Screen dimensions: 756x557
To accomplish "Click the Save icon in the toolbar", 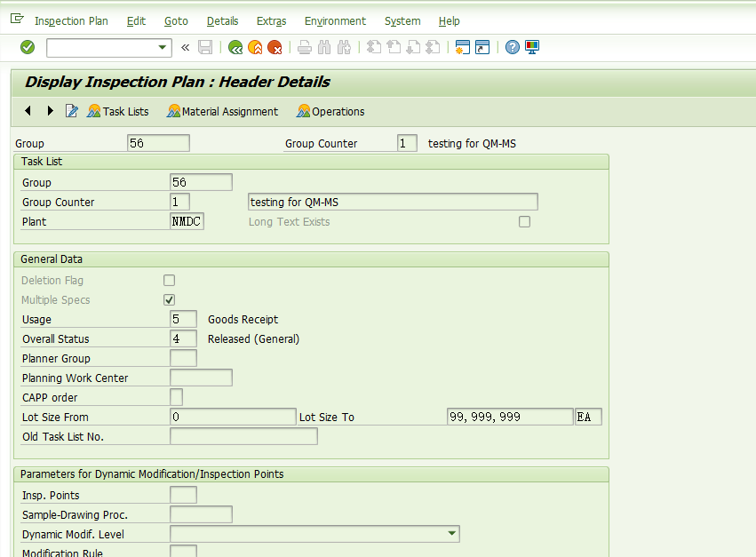I will [205, 47].
